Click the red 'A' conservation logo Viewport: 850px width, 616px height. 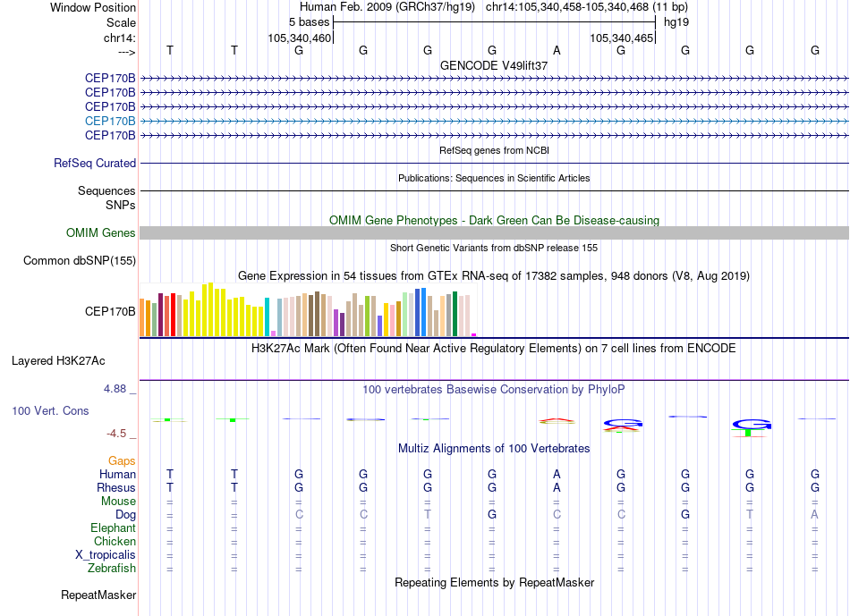[x=557, y=421]
